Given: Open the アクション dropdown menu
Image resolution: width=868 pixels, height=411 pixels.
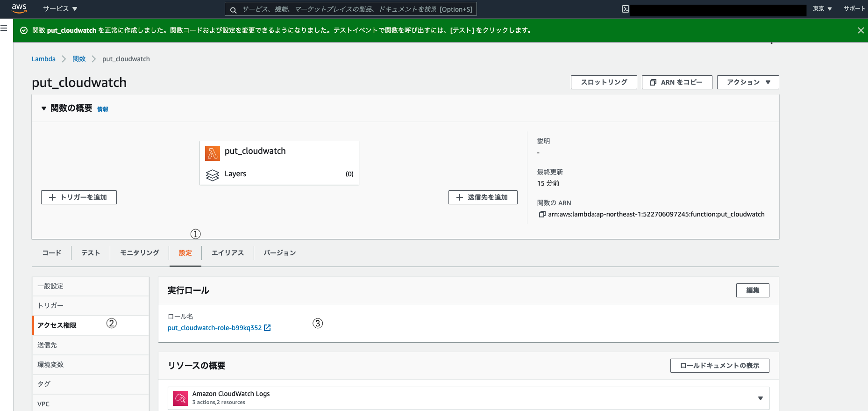Looking at the screenshot, I should tap(748, 82).
